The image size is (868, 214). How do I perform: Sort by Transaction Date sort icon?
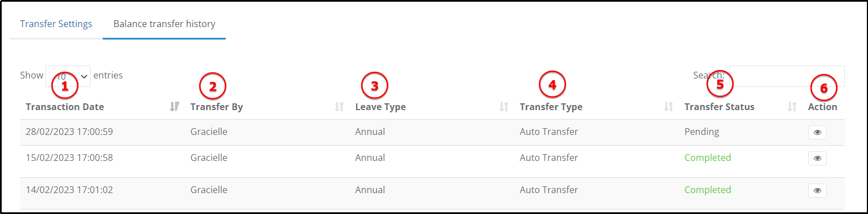(174, 107)
